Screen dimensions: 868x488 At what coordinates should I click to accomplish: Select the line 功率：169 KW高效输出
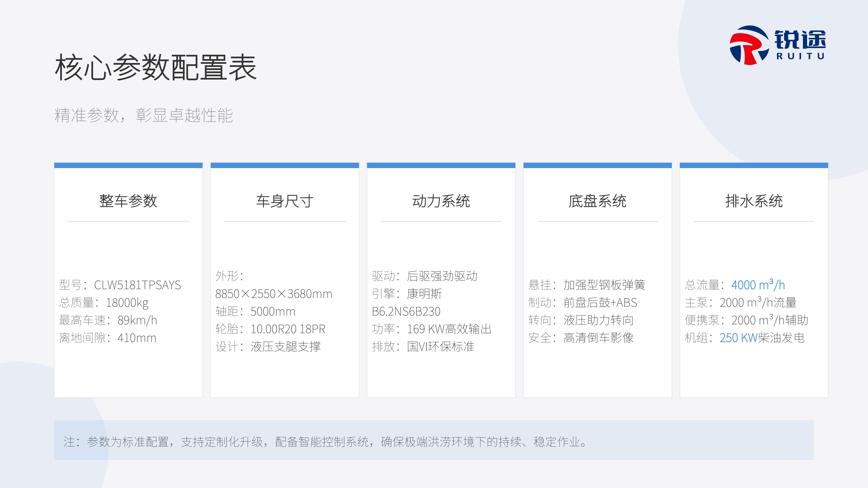pos(432,329)
